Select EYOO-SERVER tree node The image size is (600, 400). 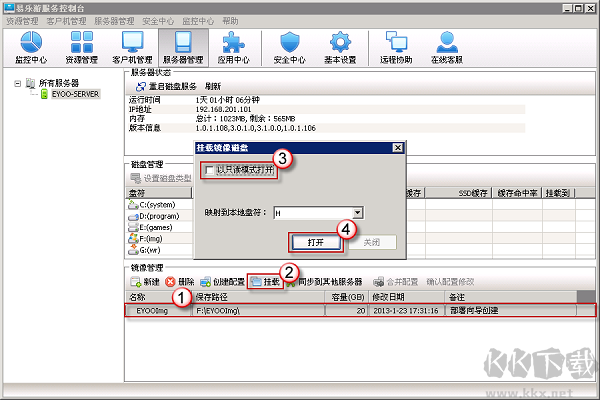coord(75,94)
